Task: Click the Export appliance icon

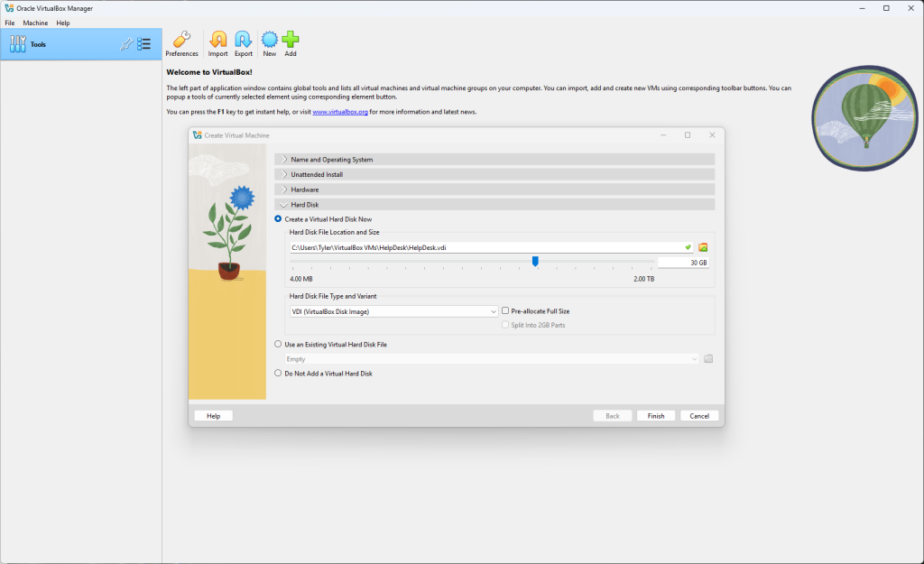Action: point(244,42)
